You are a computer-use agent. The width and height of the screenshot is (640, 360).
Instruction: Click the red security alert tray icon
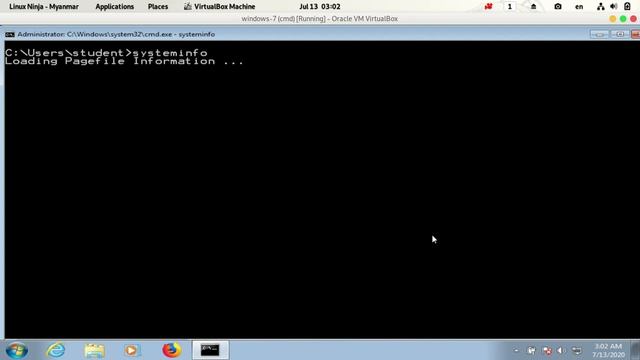[x=547, y=351]
